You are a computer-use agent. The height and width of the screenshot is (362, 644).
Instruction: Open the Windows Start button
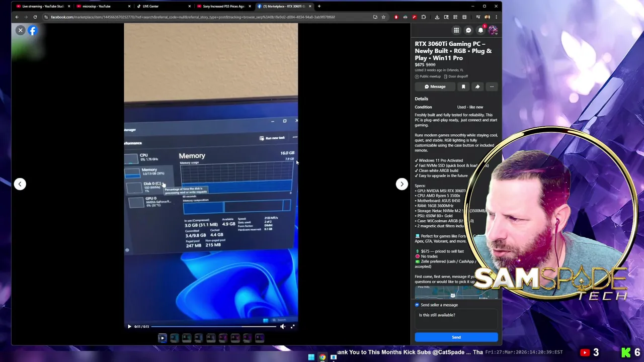(311, 357)
